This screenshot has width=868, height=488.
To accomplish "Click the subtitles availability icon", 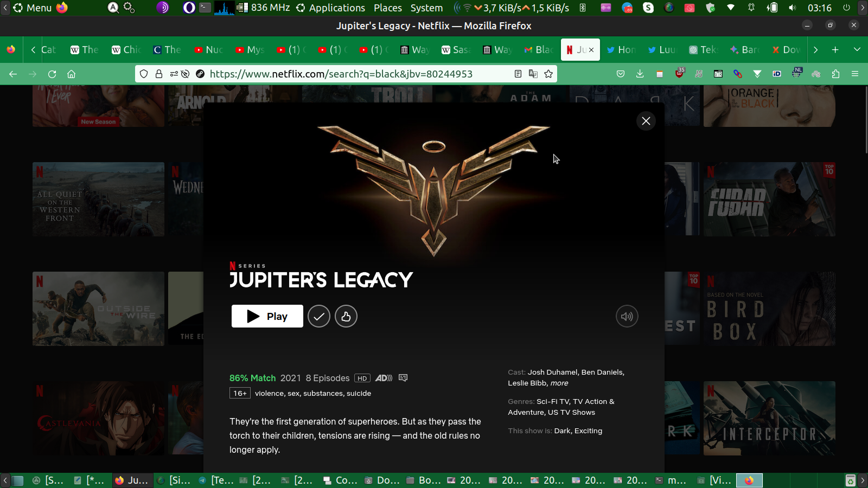I will 403,378.
